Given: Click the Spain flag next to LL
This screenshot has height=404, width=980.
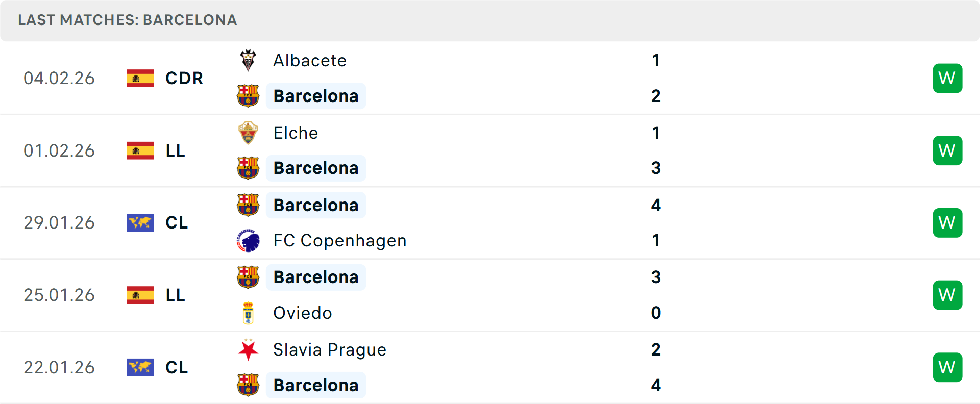Looking at the screenshot, I should tap(140, 150).
